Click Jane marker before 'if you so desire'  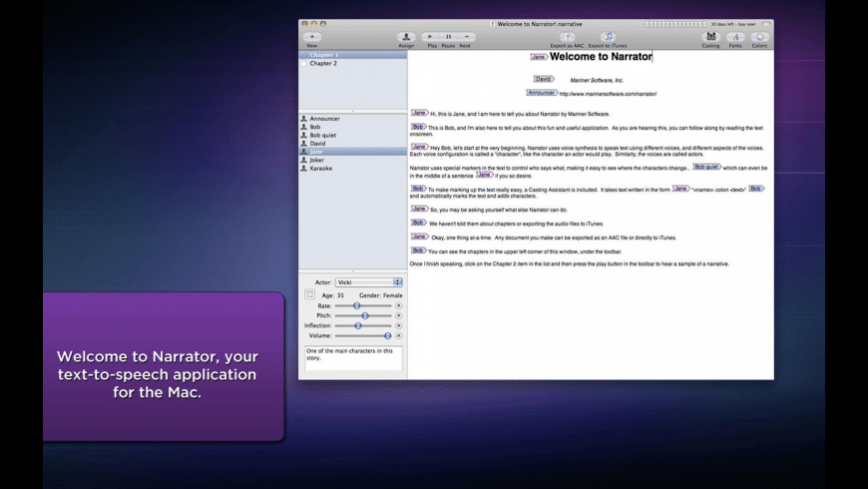[x=484, y=175]
